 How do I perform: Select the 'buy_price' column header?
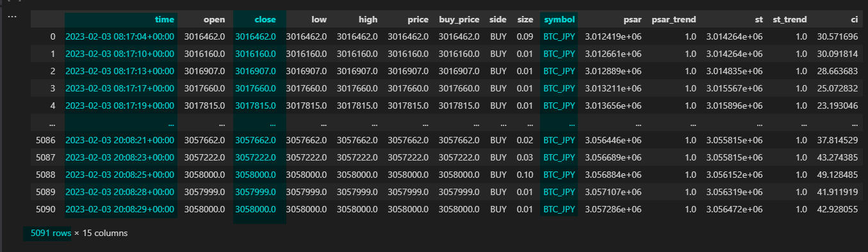click(459, 20)
